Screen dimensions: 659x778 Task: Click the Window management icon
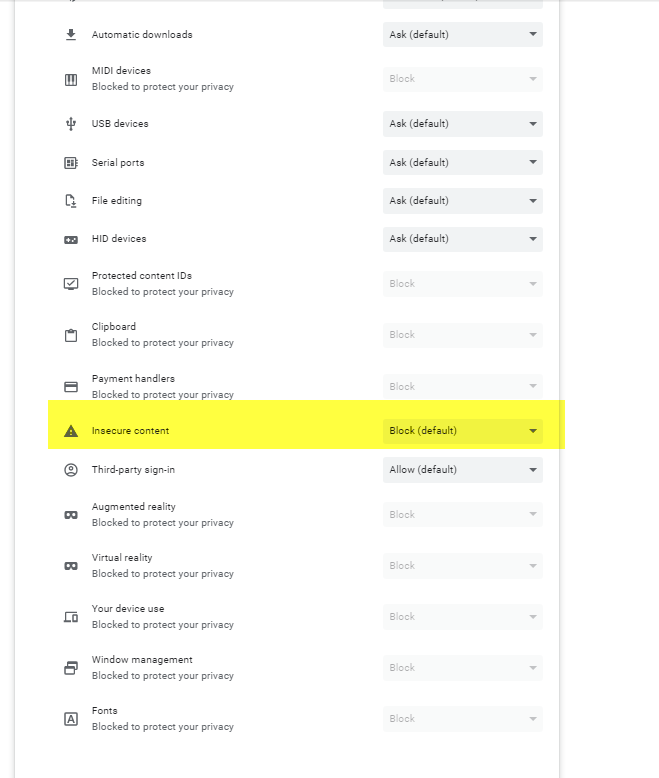click(x=71, y=668)
